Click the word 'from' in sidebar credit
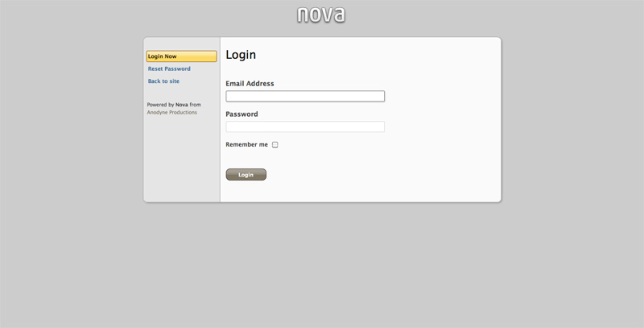Screen dimensions: 644x328 pos(196,105)
